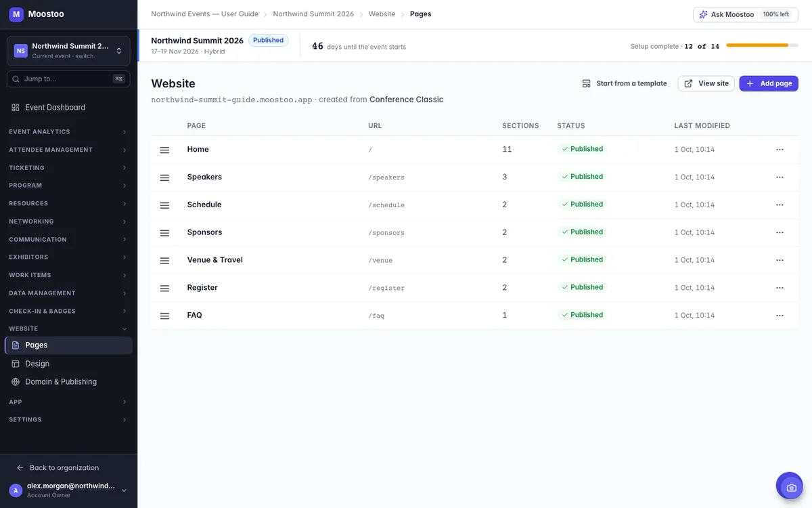
Task: Go to Northwind Events — User Guide breadcrumb
Action: click(204, 14)
